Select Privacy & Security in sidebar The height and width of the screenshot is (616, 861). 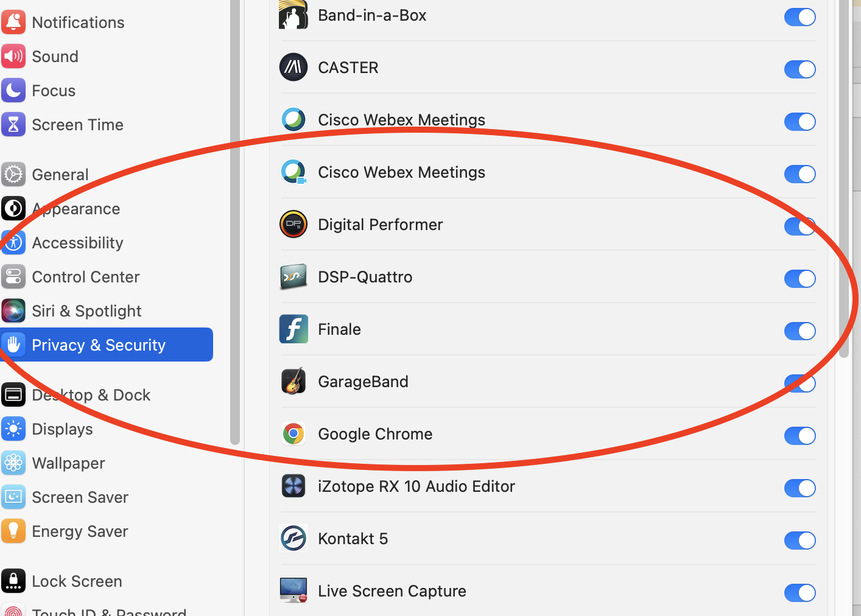click(107, 345)
